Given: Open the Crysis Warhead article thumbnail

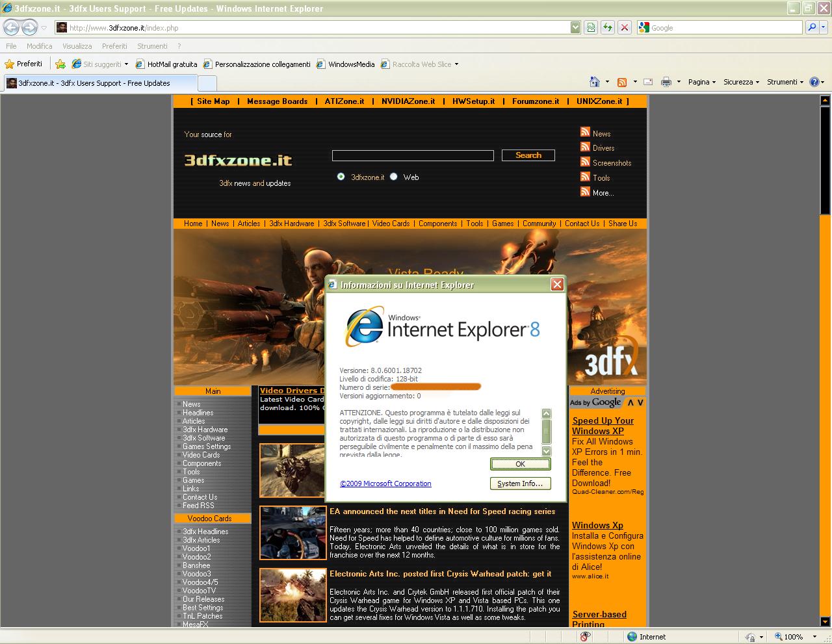Looking at the screenshot, I should pos(292,595).
